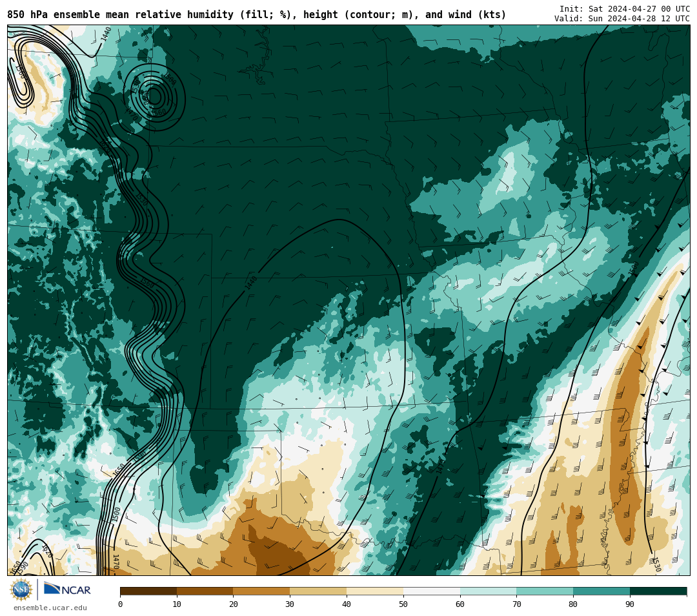Click the 1440 contour label on the map's central closed contour
The height and width of the screenshot is (616, 697).
(x=251, y=283)
